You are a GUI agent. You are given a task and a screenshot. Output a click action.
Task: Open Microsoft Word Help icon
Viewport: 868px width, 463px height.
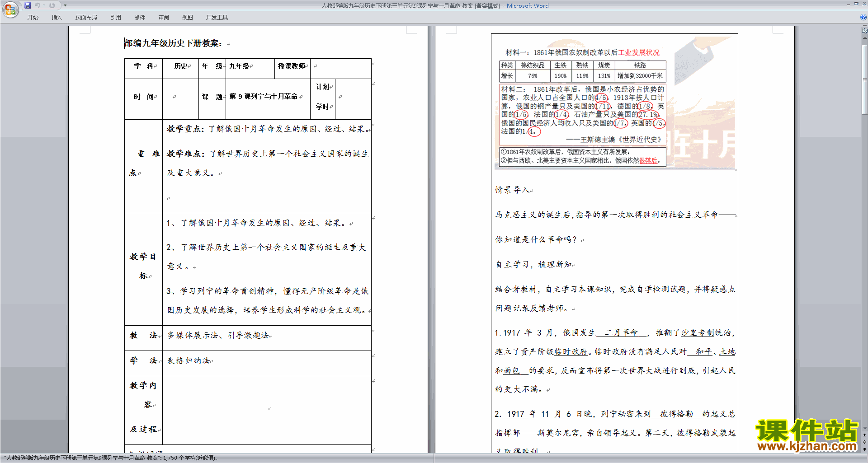pyautogui.click(x=863, y=17)
